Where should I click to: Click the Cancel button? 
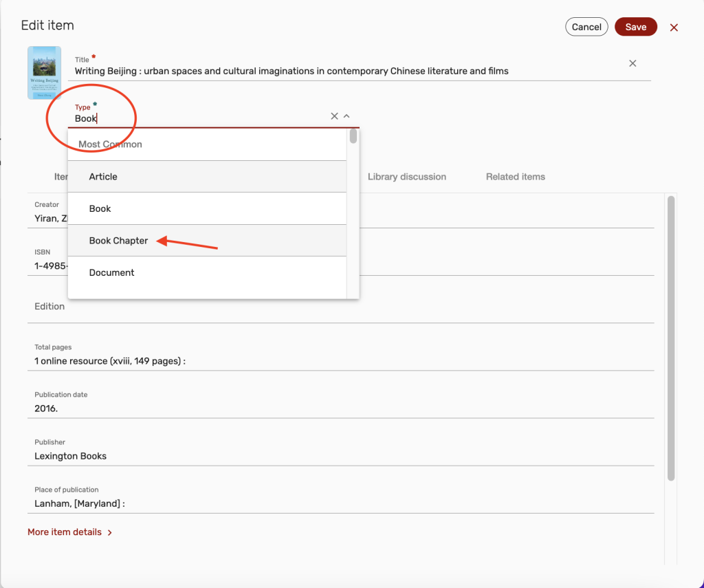pos(586,27)
